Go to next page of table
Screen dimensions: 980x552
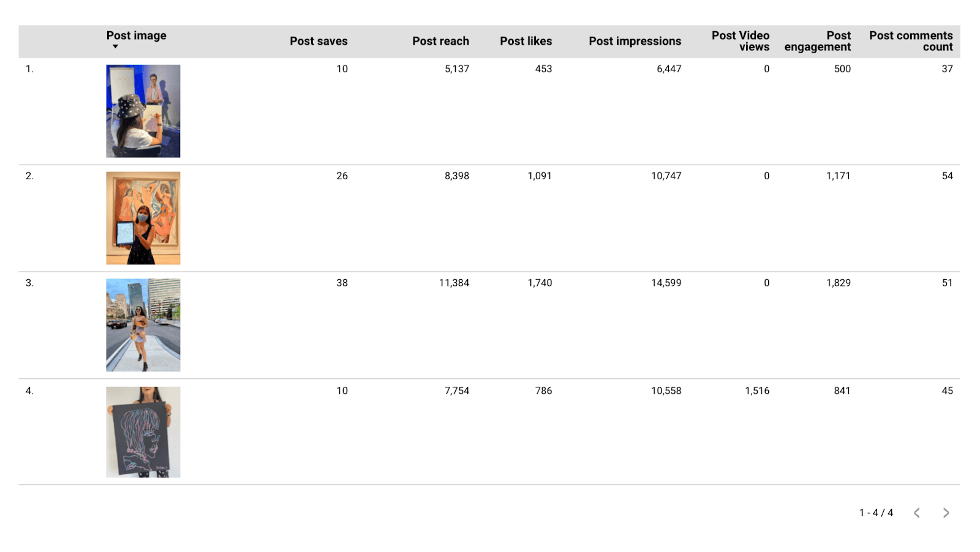coord(946,513)
